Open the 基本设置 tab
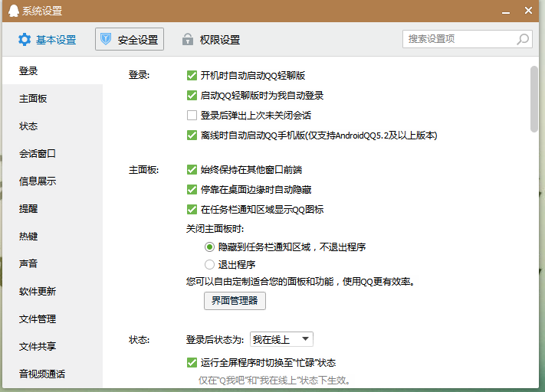545x392 pixels. 48,40
